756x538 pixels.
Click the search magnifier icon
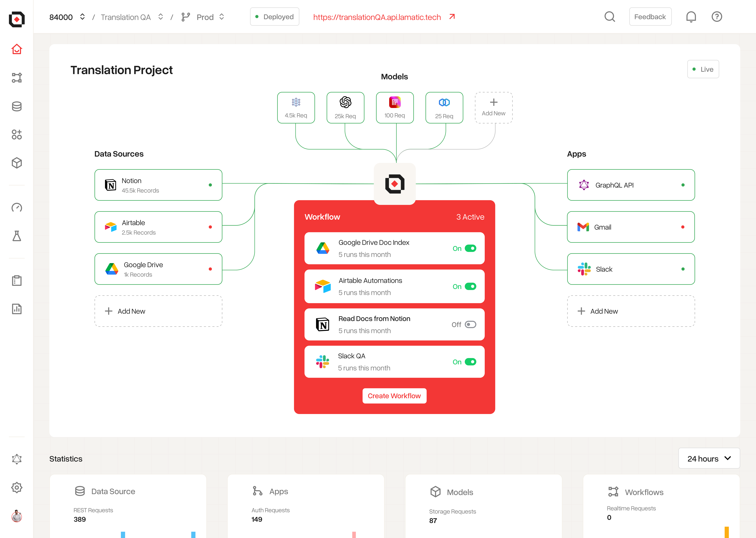[x=610, y=17]
